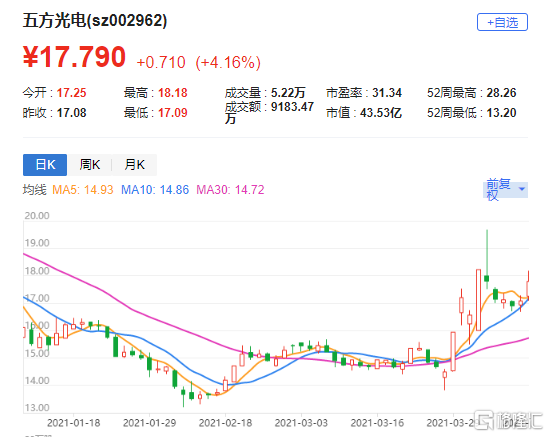Viewport: 549px width, 437px height.
Task: Select the 市值 value 43.53亿
Action: pyautogui.click(x=381, y=113)
